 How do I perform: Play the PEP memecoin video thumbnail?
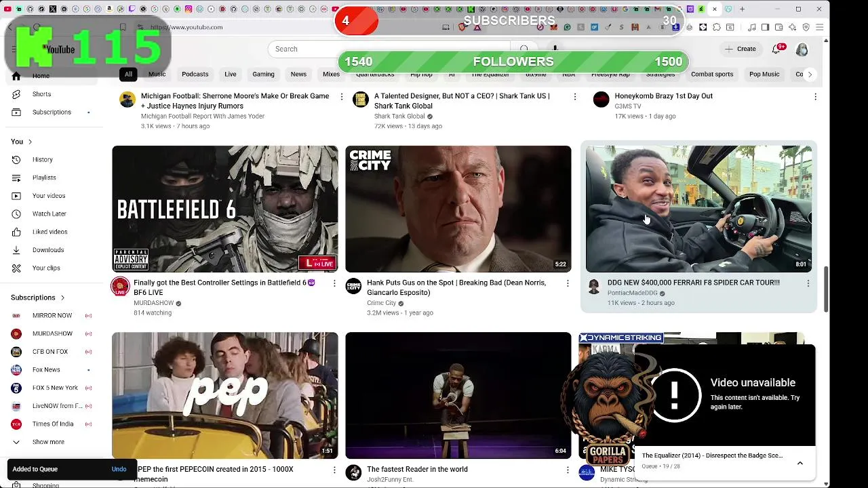click(225, 395)
